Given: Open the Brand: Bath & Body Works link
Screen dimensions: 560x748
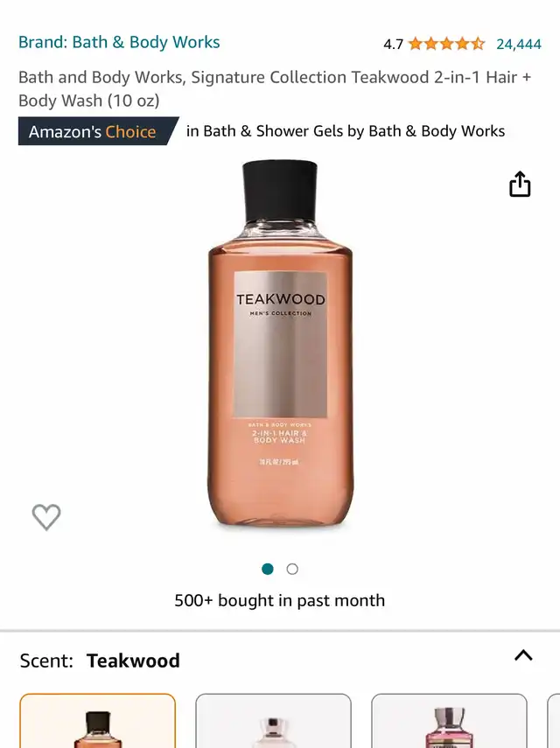Looking at the screenshot, I should pyautogui.click(x=119, y=42).
